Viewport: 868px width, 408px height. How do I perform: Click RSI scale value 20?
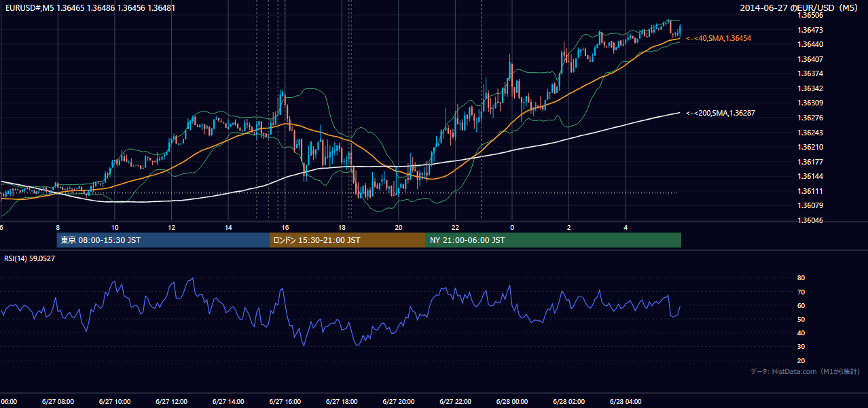click(x=801, y=360)
